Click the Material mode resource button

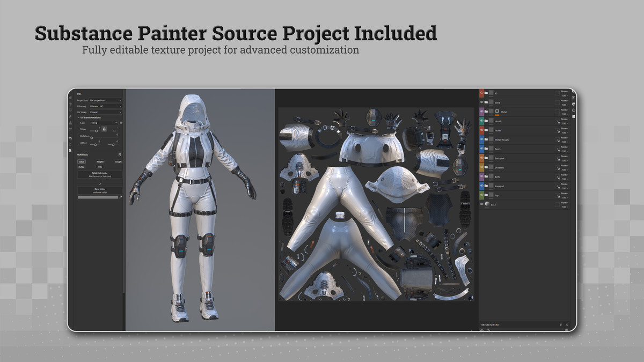(x=100, y=175)
